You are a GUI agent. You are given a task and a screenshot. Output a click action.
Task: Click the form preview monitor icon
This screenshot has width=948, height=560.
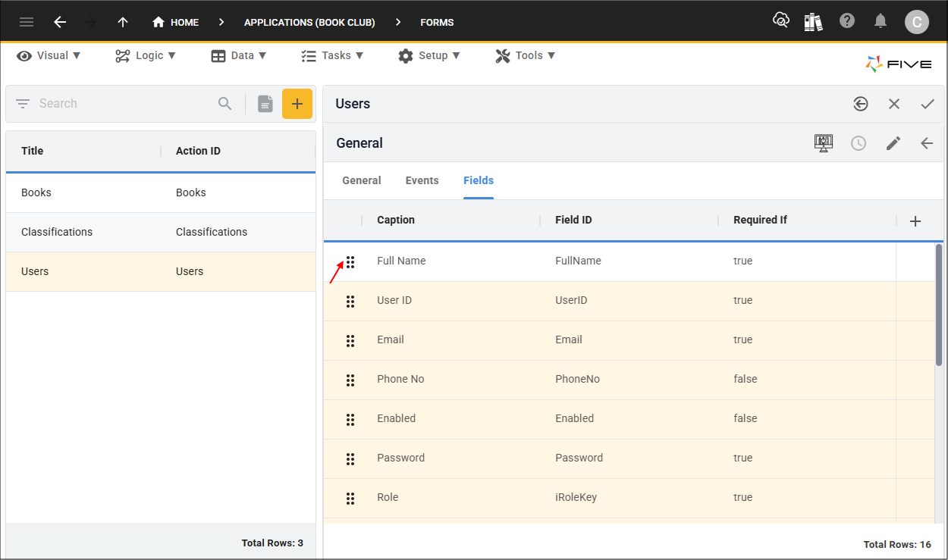click(x=824, y=142)
